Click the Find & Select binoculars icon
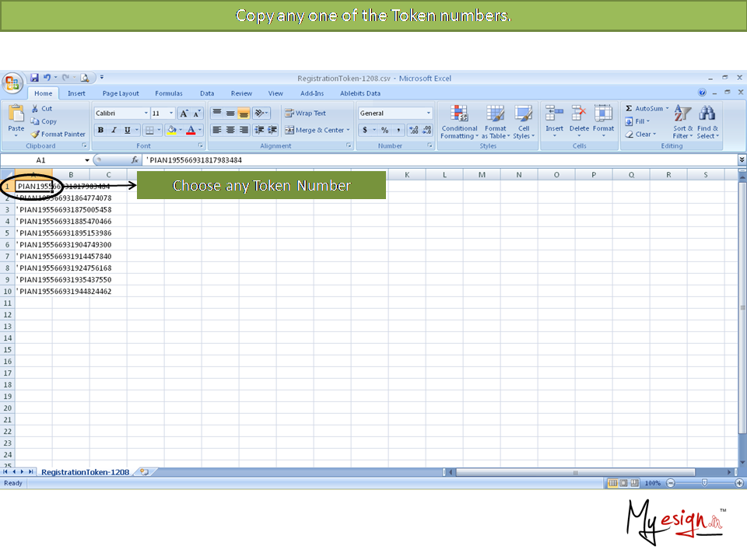Image resolution: width=747 pixels, height=560 pixels. point(707,114)
